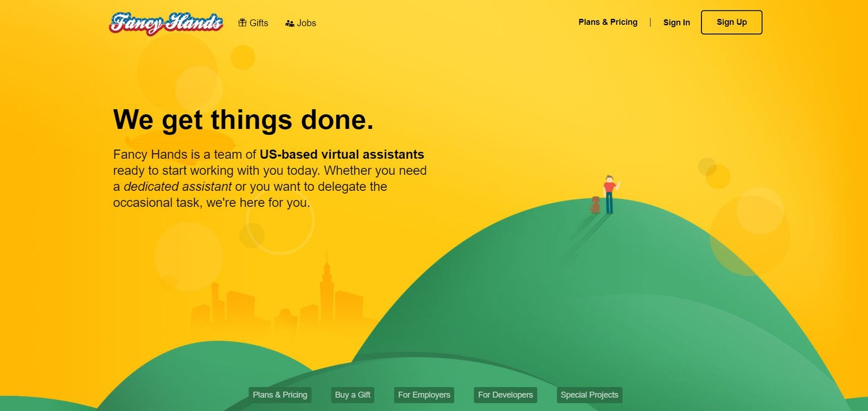Click the italic "dedicated assistant" text
The width and height of the screenshot is (868, 411).
(177, 187)
